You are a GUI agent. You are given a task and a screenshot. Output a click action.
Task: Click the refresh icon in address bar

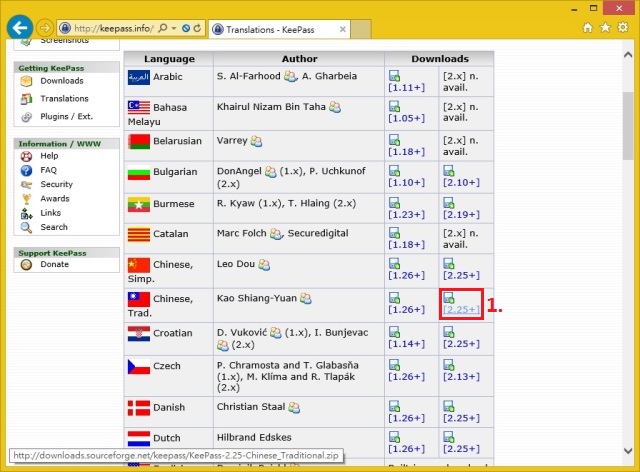click(197, 28)
